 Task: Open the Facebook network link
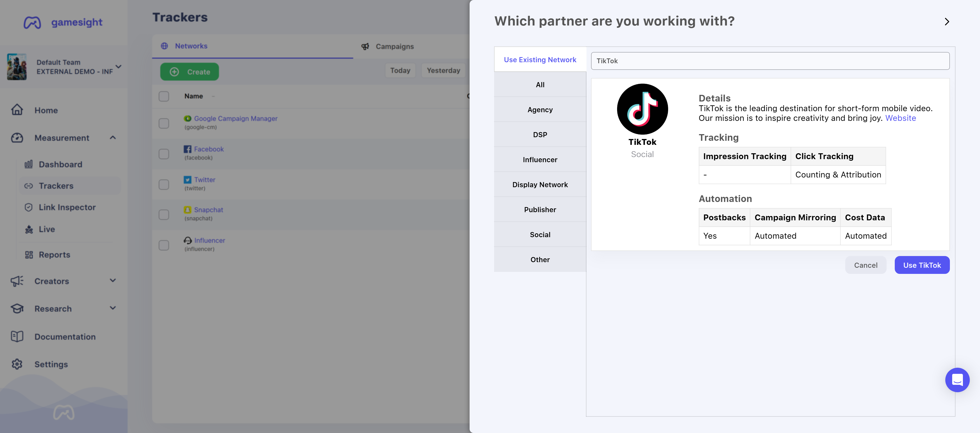(x=209, y=149)
